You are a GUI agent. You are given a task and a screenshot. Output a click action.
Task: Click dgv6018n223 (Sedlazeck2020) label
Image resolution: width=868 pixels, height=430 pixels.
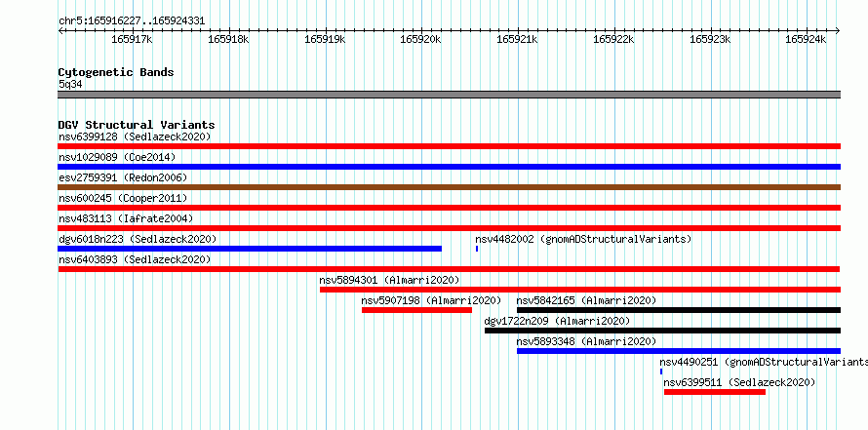[x=138, y=239]
